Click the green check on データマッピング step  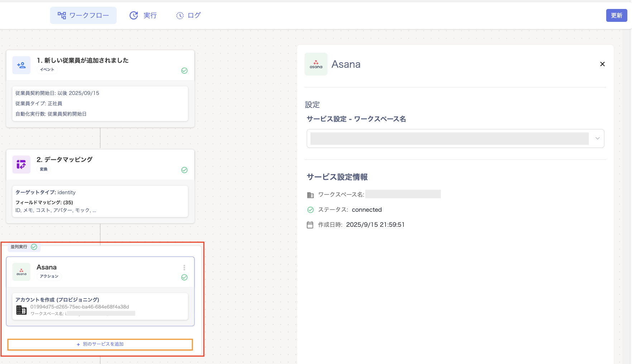(185, 170)
